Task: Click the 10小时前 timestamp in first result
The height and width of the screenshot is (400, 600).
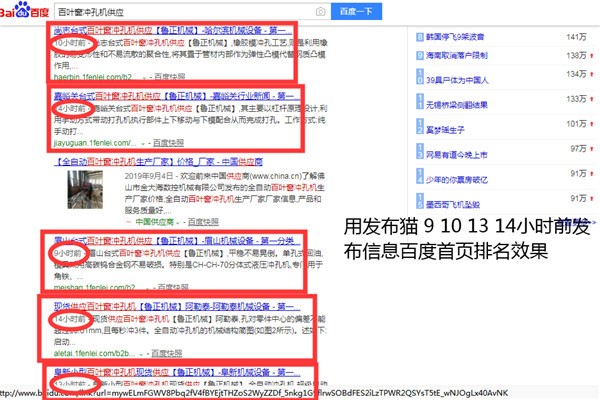Action: tap(70, 43)
